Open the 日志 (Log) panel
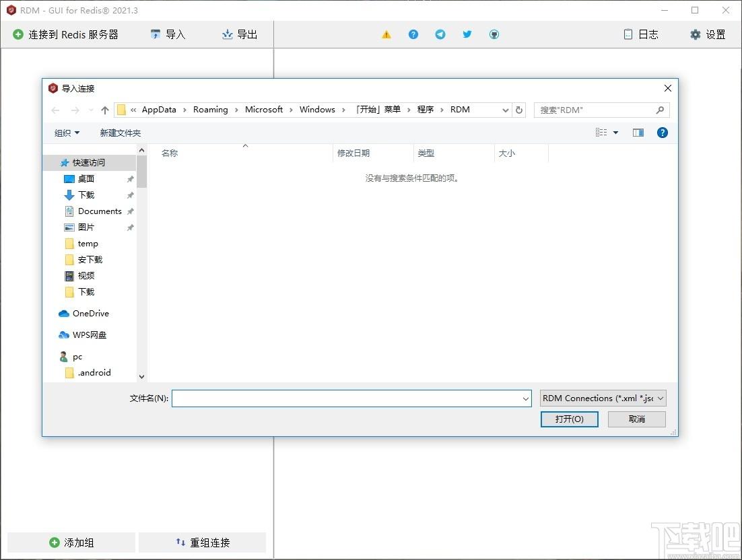Screen dimensions: 742x560 pyautogui.click(x=641, y=34)
